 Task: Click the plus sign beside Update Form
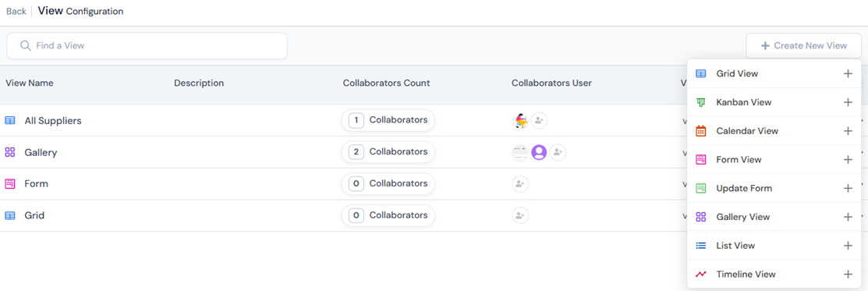[x=848, y=189]
